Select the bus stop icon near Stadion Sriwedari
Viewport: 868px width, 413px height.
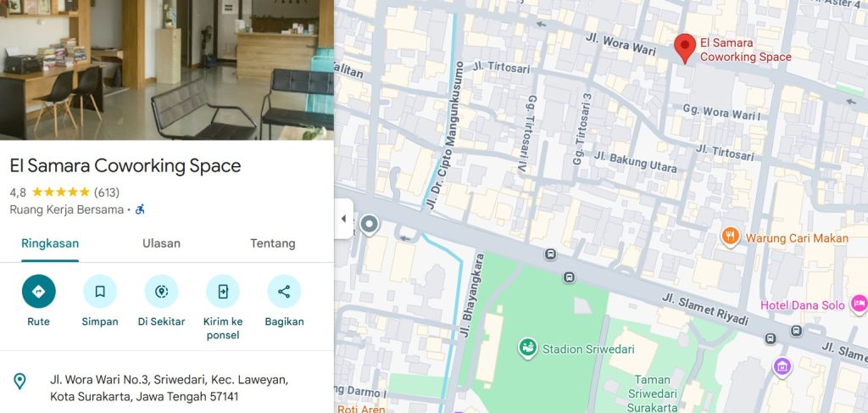pyautogui.click(x=569, y=277)
